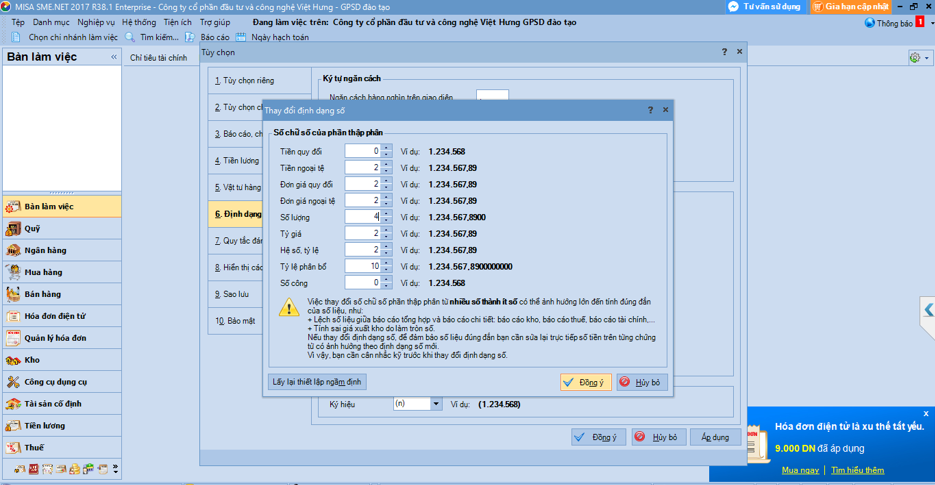Adjust the Tiền ngoại tệ stepper

(x=386, y=168)
